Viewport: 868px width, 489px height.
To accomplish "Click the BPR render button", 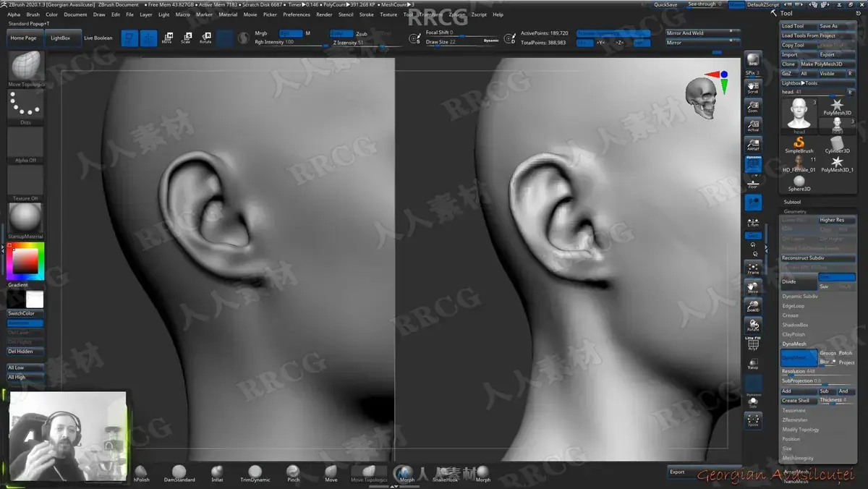I will [753, 60].
